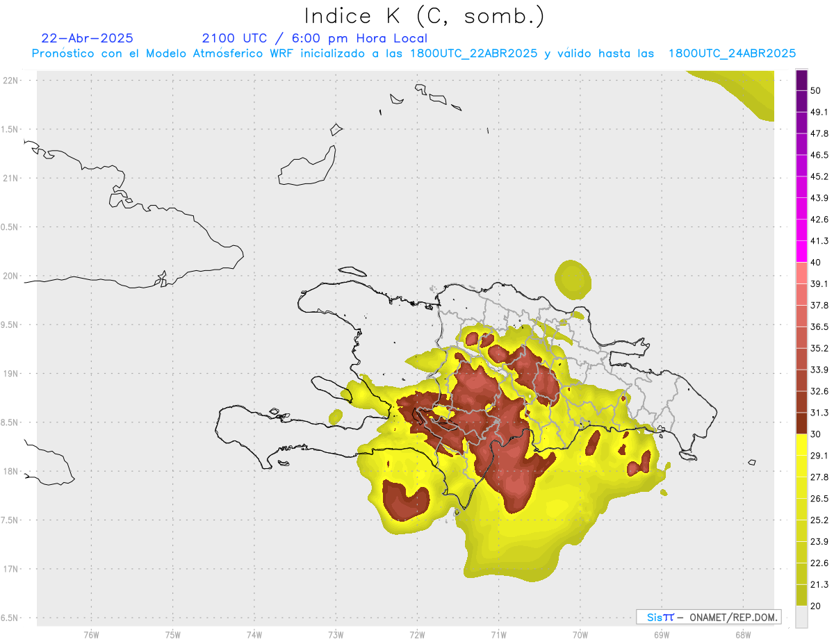The image size is (834, 644).
Task: Click the darkest purple swatch above legend value 50
Action: (x=801, y=80)
